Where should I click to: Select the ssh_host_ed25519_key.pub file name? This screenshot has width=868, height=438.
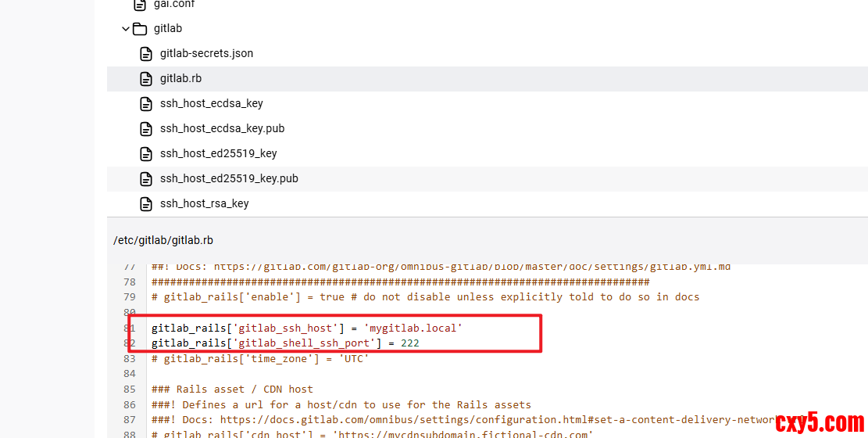(x=229, y=179)
